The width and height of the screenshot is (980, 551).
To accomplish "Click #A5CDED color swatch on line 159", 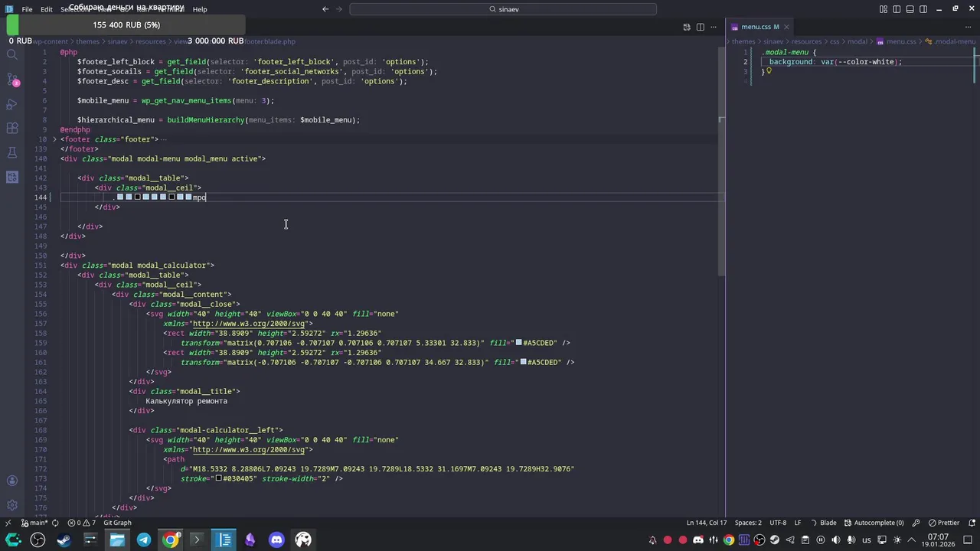I will click(x=519, y=343).
